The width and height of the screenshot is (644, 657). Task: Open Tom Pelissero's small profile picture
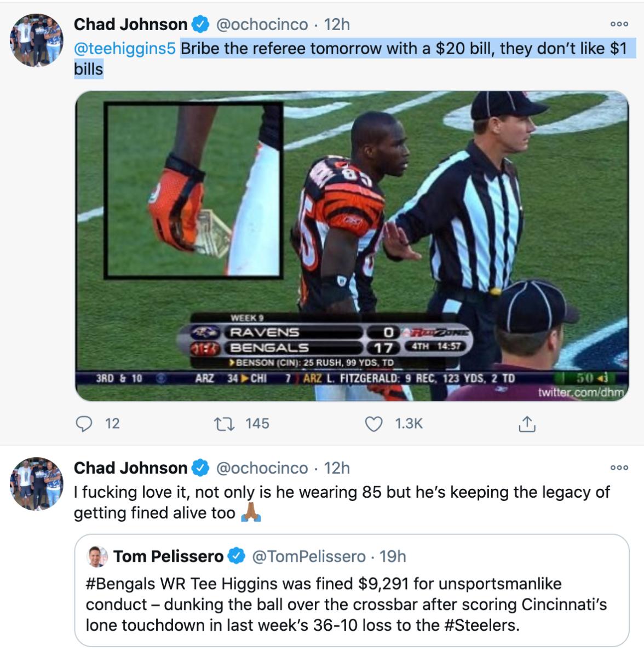tap(98, 556)
